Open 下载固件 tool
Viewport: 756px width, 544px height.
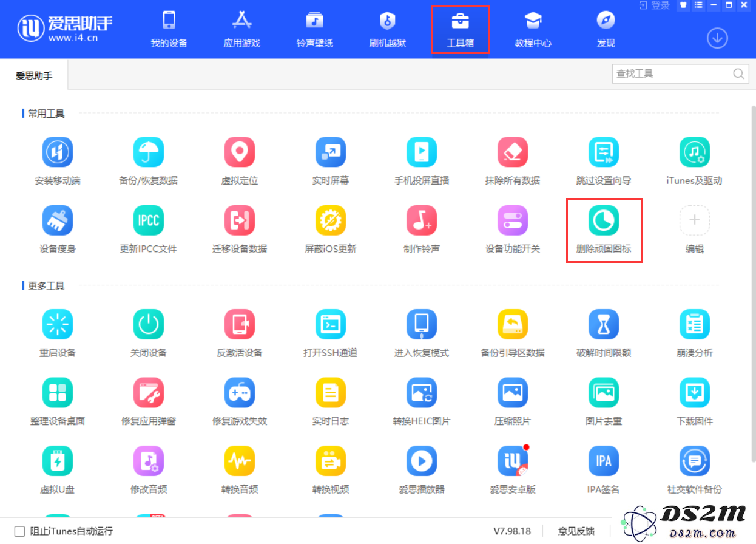pos(695,401)
